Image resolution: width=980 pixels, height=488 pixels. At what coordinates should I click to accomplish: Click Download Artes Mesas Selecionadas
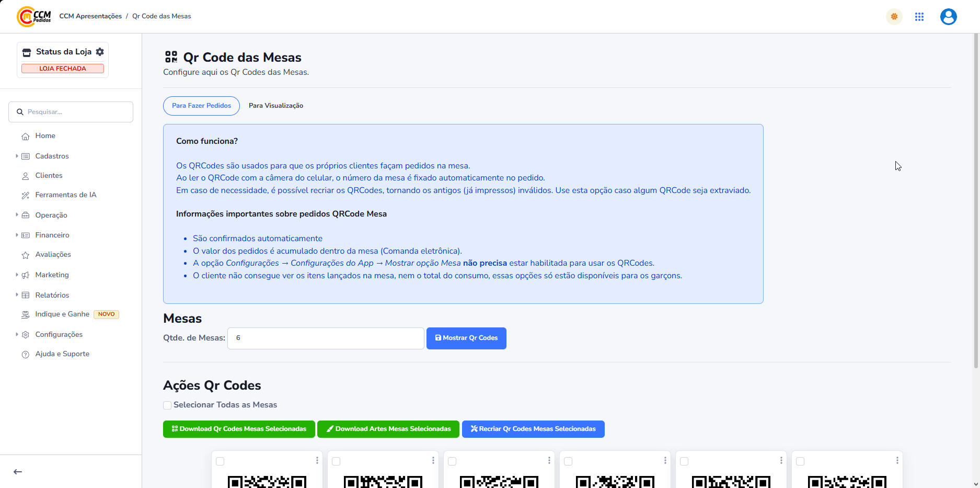(388, 429)
